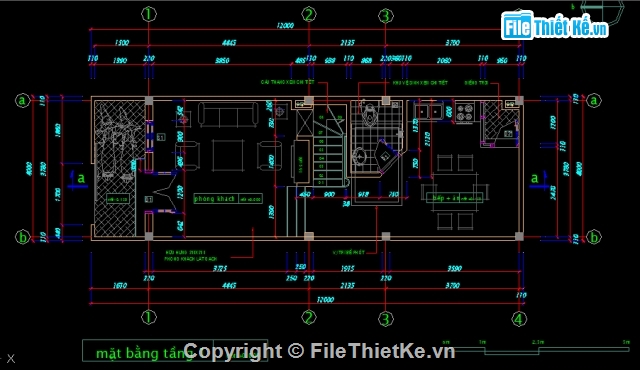Click the 'phòng khách' room label
640x370 pixels.
tap(215, 199)
